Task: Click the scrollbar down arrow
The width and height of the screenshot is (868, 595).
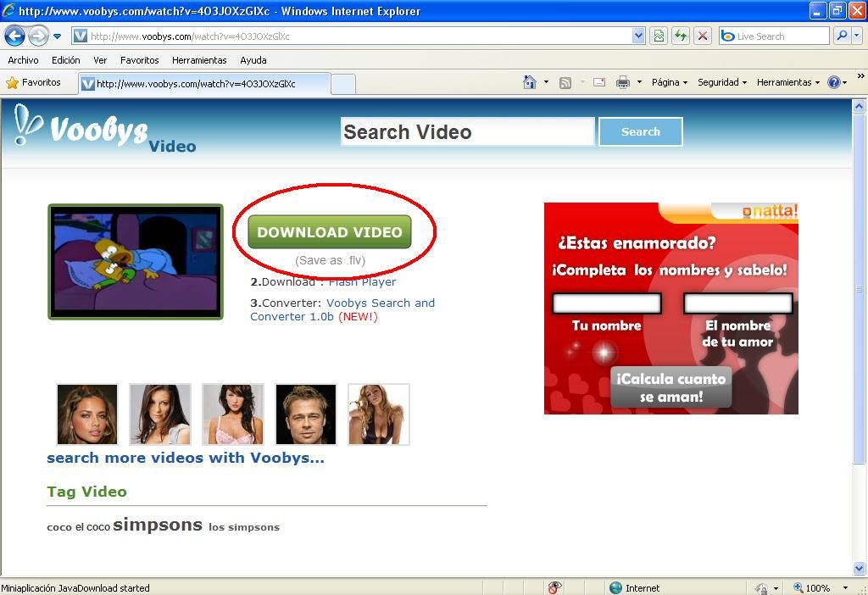Action: click(x=860, y=568)
